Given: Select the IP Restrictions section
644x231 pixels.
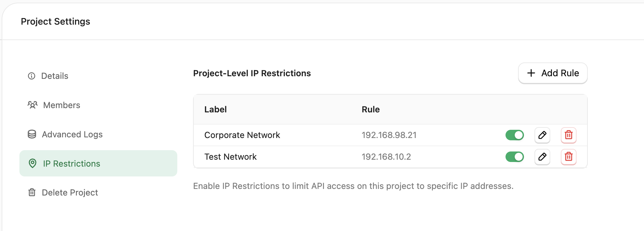Looking at the screenshot, I should click(98, 163).
